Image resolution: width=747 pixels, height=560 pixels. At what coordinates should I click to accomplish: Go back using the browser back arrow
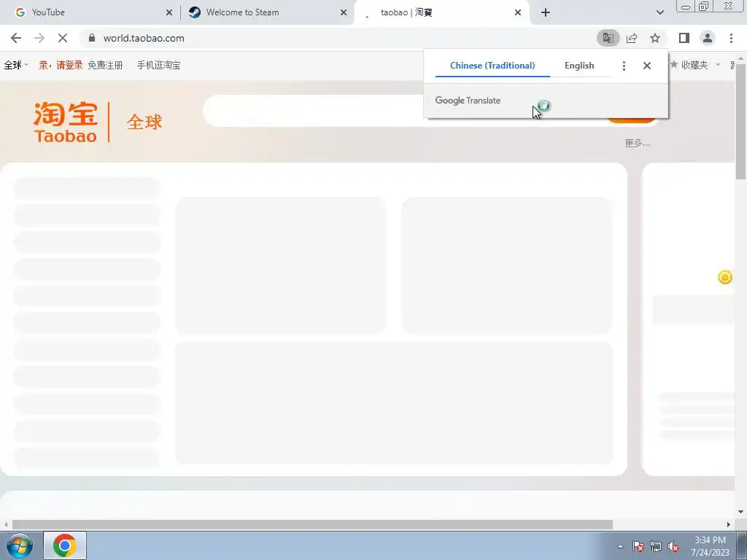click(16, 38)
